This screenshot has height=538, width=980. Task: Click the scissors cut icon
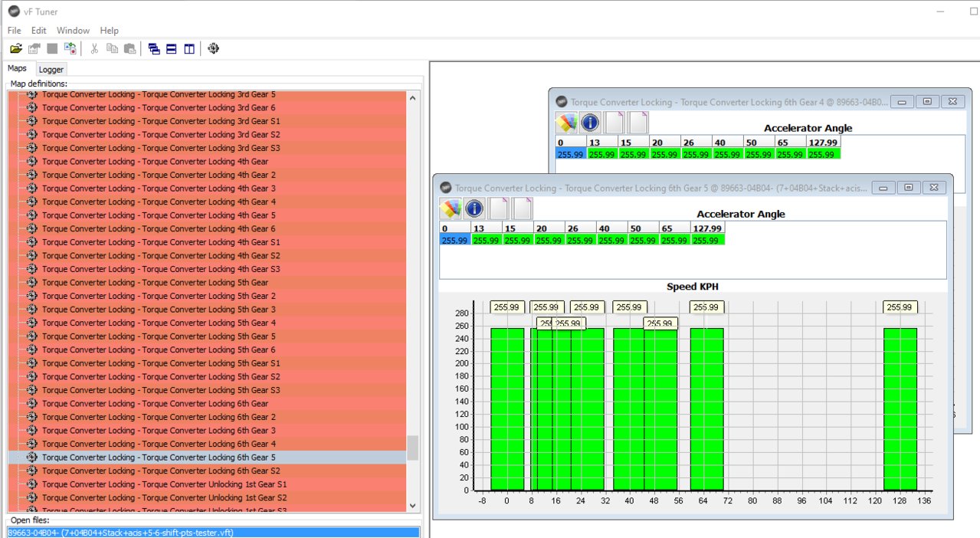click(x=94, y=48)
